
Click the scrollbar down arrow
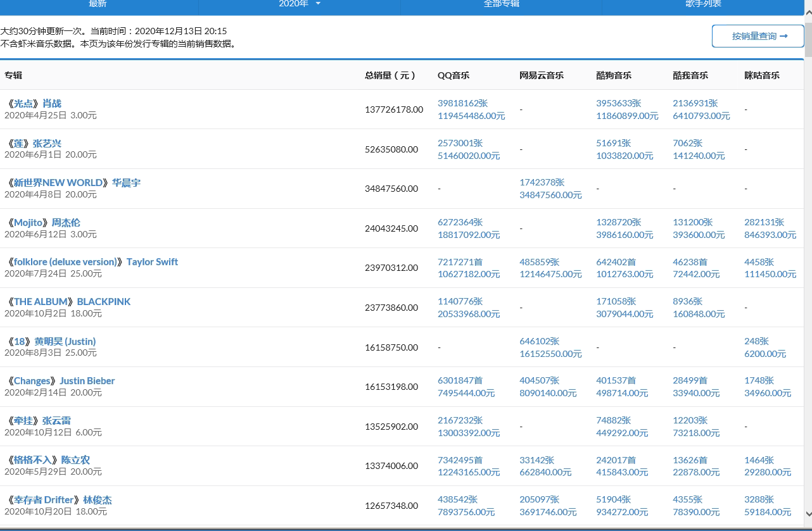[808, 515]
